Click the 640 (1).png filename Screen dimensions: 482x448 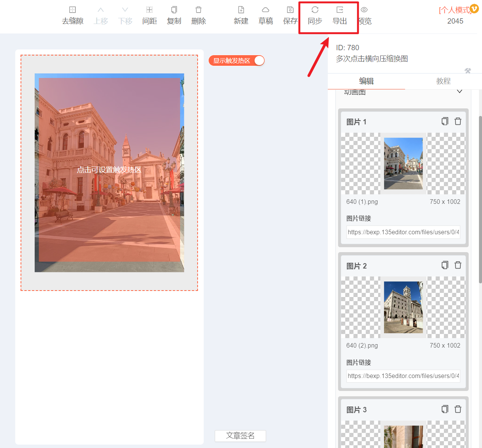(362, 202)
